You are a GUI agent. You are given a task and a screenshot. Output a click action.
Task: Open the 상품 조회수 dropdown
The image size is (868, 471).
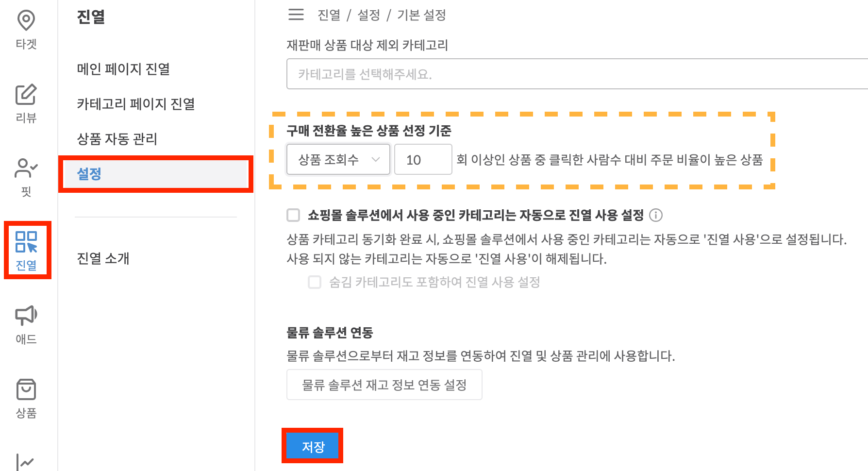point(338,159)
